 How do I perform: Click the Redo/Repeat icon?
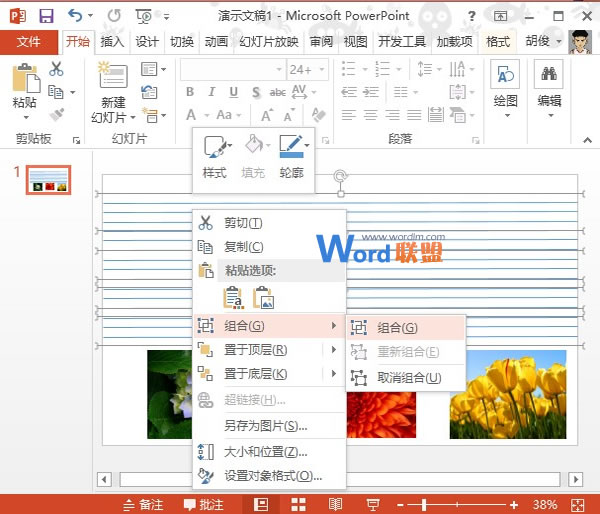click(x=114, y=16)
